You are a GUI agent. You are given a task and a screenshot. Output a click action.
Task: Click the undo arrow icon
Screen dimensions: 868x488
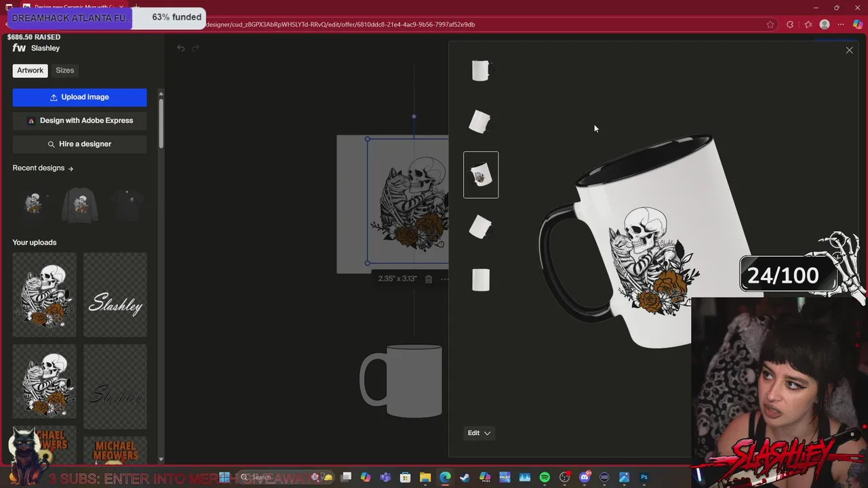click(181, 48)
